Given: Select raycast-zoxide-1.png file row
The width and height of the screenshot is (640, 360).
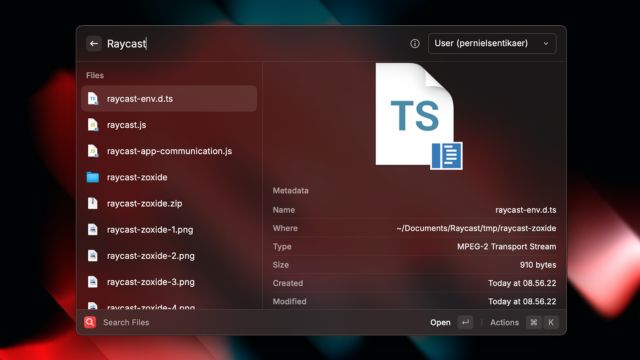Looking at the screenshot, I should point(169,229).
